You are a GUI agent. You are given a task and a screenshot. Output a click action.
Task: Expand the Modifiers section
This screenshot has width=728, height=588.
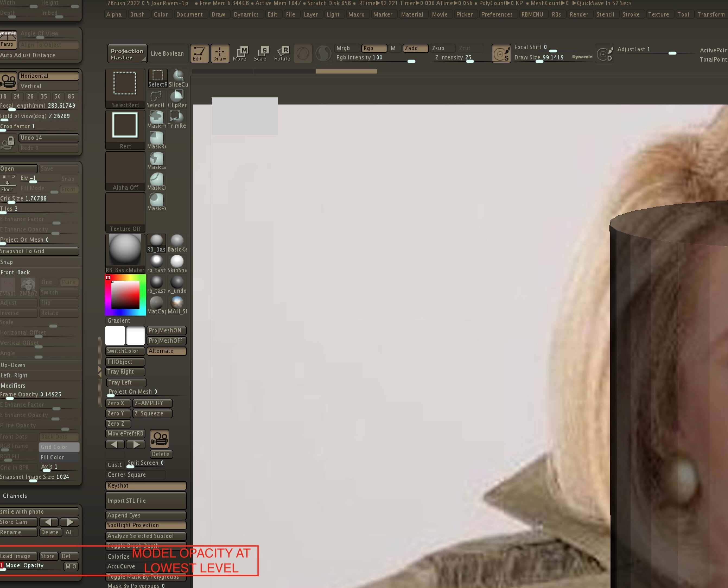[x=13, y=386]
